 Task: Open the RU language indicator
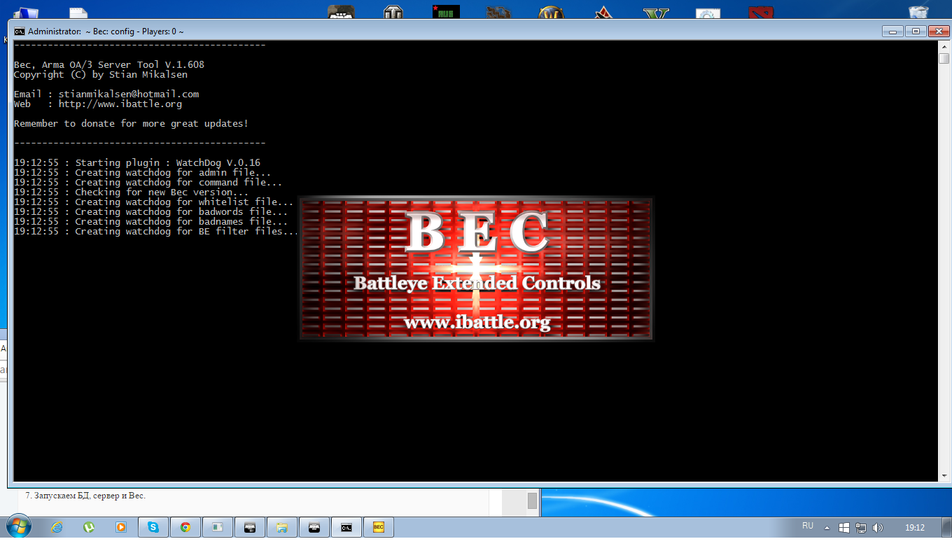pos(808,526)
